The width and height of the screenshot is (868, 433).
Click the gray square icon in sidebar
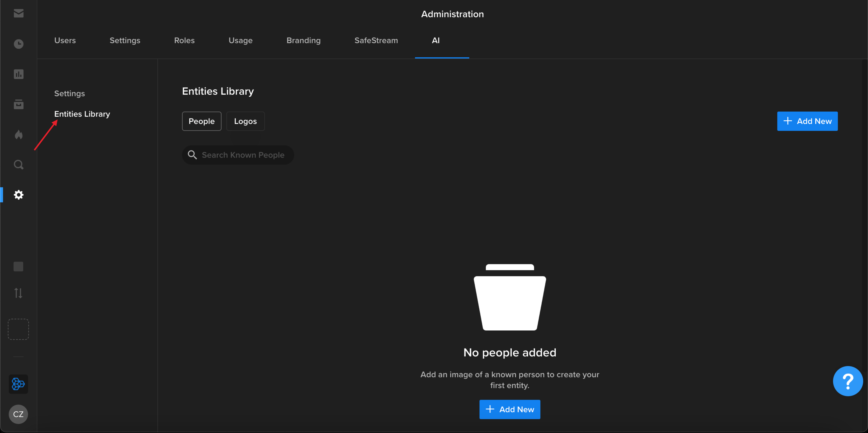[x=19, y=266]
